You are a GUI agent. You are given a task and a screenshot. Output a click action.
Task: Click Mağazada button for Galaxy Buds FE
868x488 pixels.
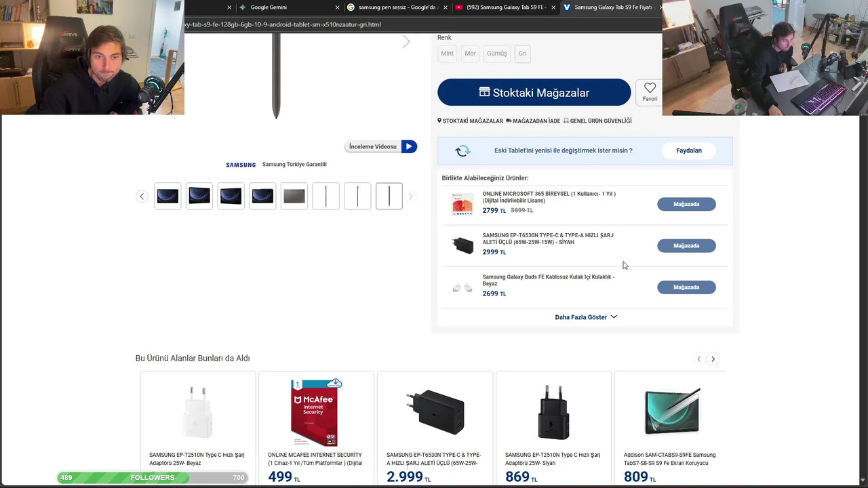(686, 287)
